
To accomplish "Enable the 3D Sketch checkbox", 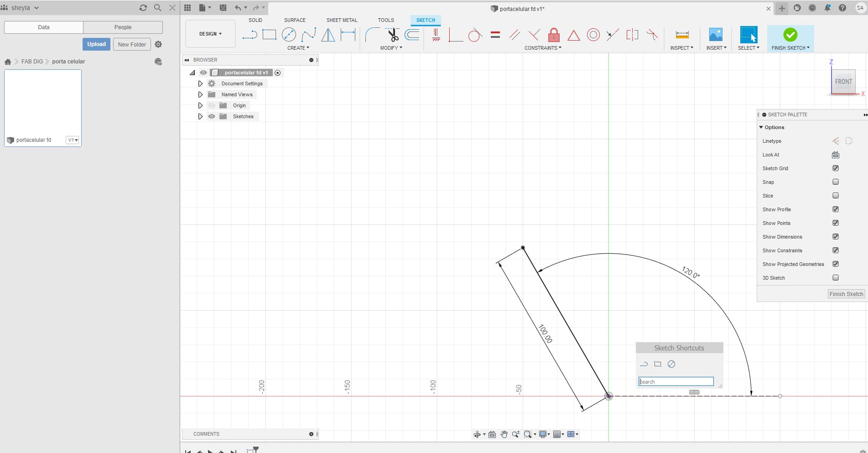I will tap(836, 278).
